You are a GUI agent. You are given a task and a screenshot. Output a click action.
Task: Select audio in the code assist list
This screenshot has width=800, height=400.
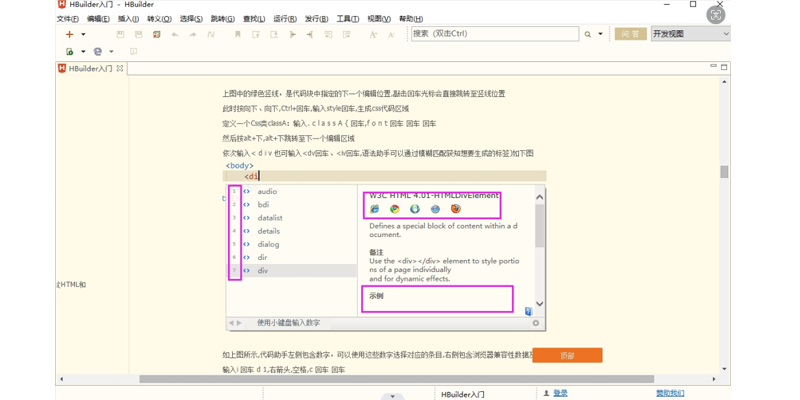coord(267,191)
